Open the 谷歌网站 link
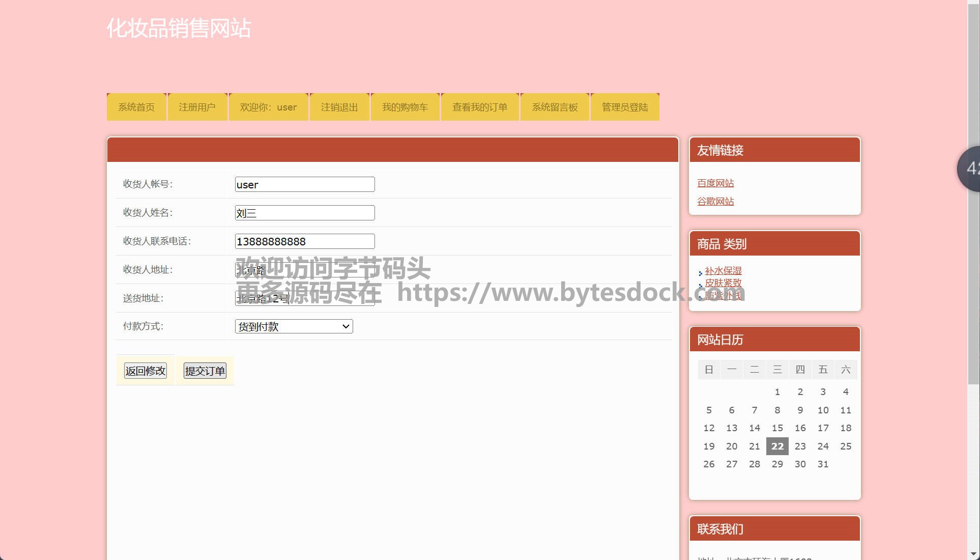Viewport: 980px width, 560px height. pos(715,202)
